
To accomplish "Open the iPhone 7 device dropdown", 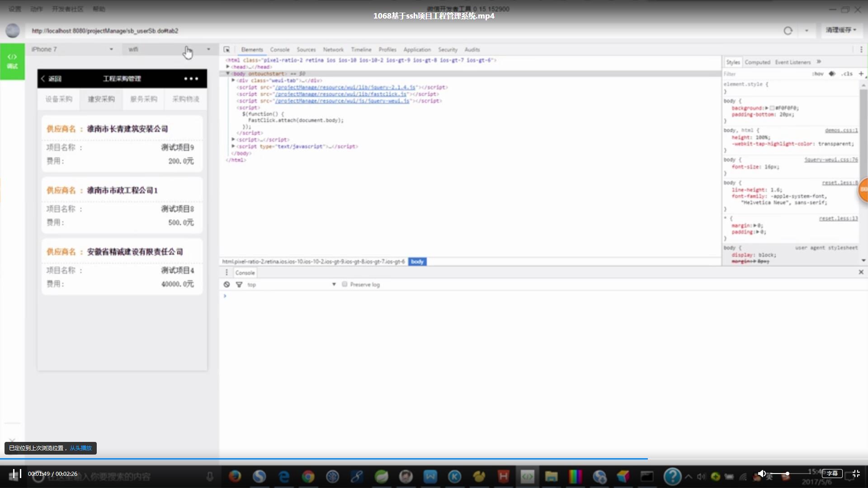I will [x=72, y=49].
